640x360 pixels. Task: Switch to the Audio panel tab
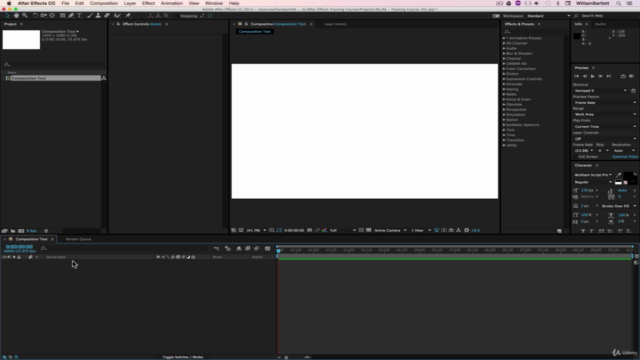[x=600, y=24]
